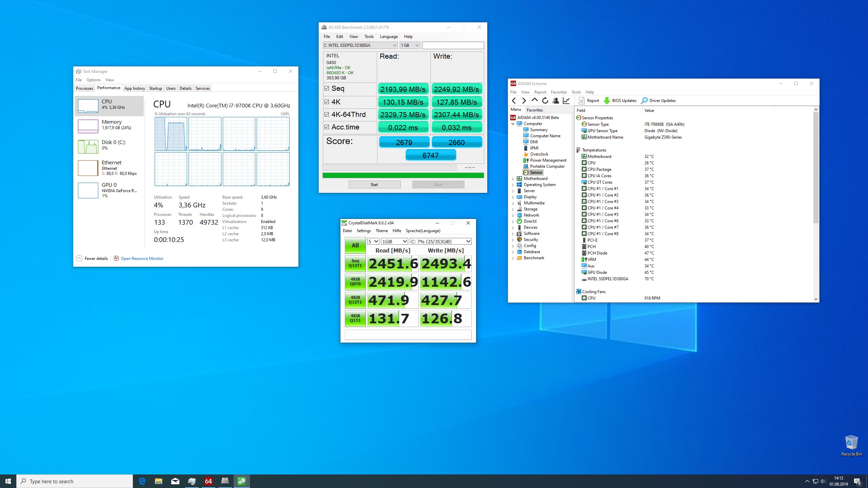Uncheck the Seq test checkbox
Image resolution: width=868 pixels, height=488 pixels.
point(327,88)
